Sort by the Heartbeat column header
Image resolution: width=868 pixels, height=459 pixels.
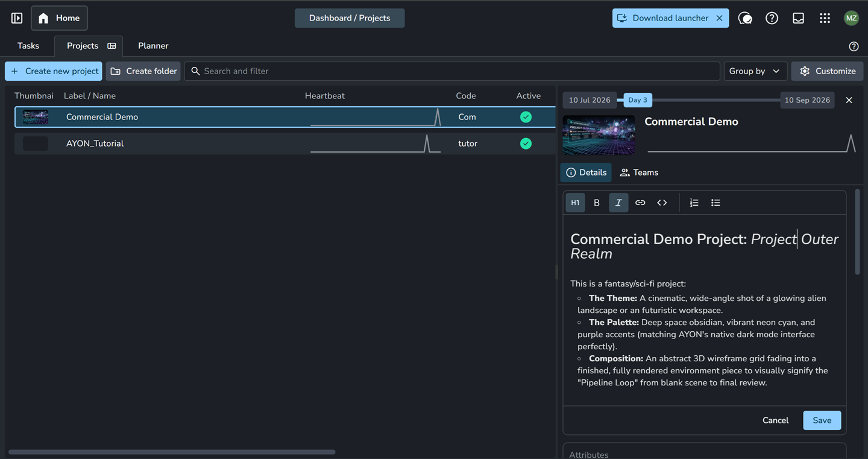[x=325, y=96]
